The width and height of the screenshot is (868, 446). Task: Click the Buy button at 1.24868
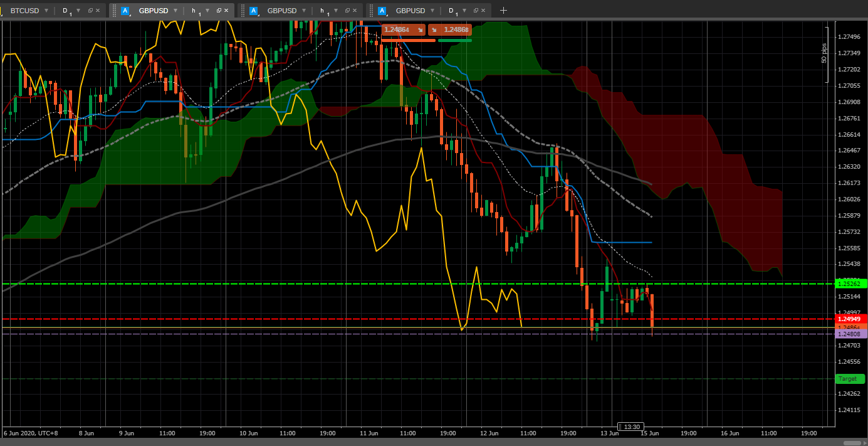click(450, 29)
